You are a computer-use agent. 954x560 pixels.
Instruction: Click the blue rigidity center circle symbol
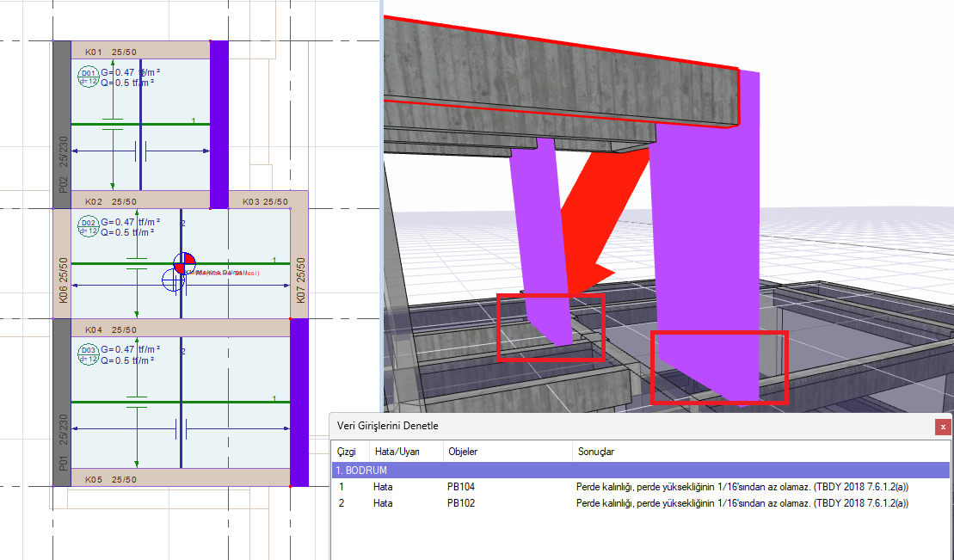(x=173, y=279)
